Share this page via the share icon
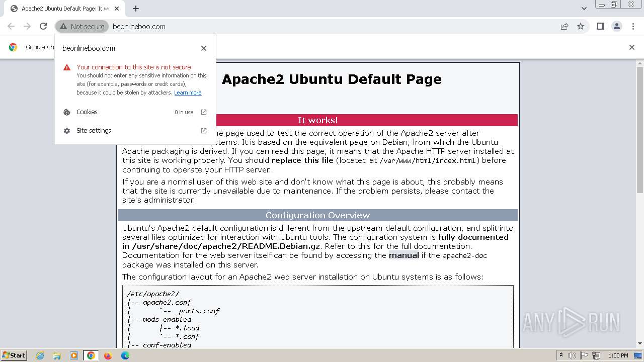644x362 pixels. 565,26
